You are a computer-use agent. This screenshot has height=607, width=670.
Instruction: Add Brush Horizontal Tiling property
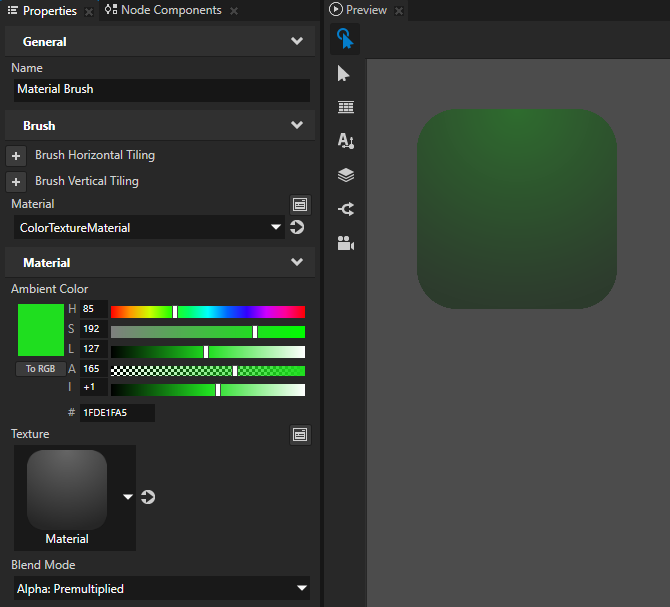point(16,156)
